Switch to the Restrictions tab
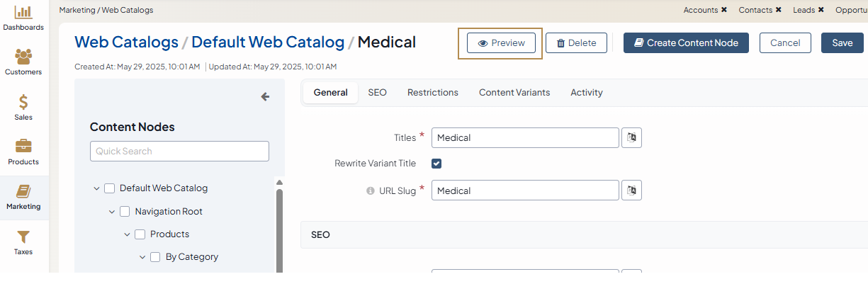 click(432, 93)
